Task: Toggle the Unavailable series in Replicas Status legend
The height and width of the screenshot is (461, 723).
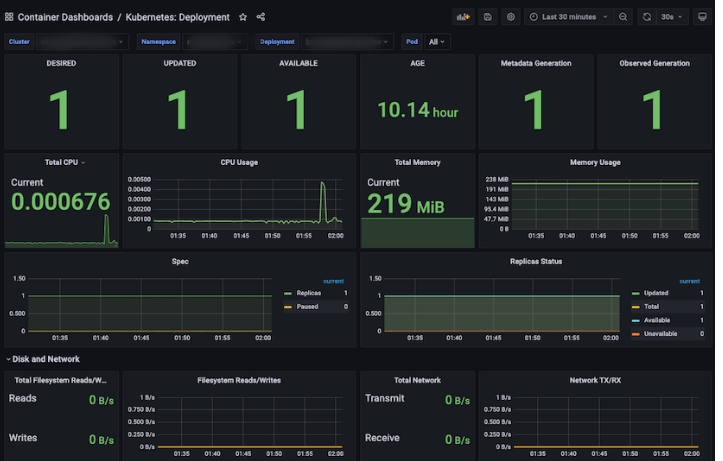Action: click(x=660, y=334)
